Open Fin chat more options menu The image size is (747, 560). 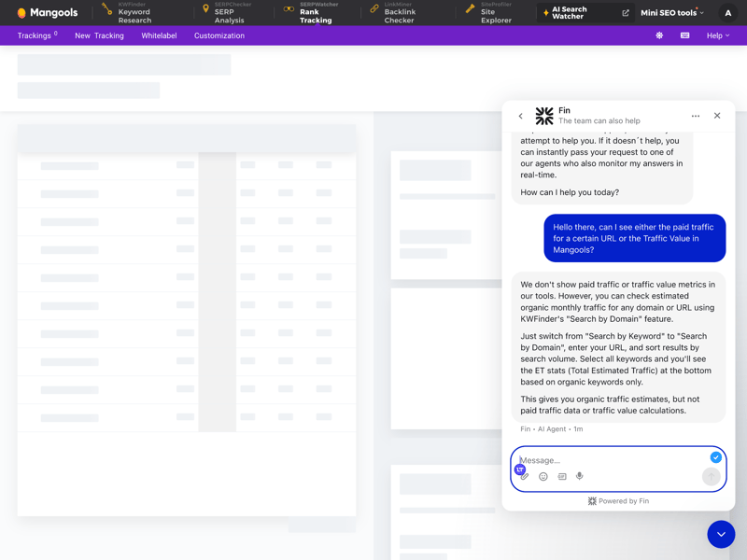[696, 116]
